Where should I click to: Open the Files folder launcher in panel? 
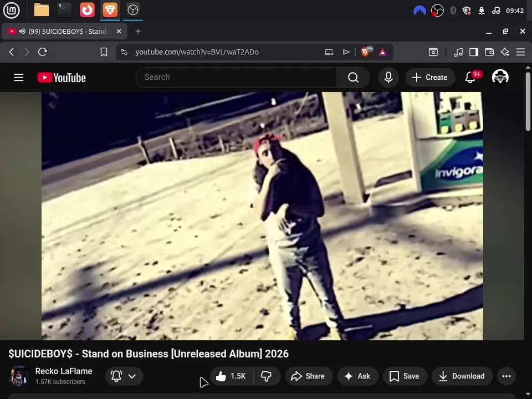click(42, 10)
